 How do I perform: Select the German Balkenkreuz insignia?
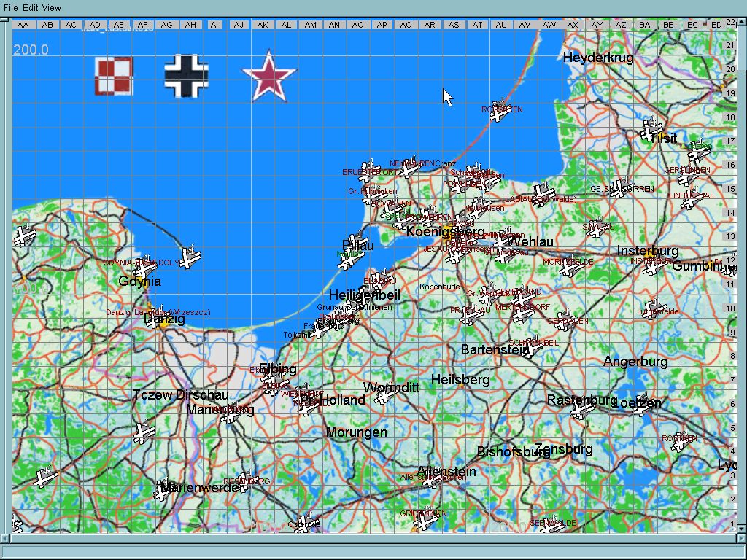tap(186, 76)
